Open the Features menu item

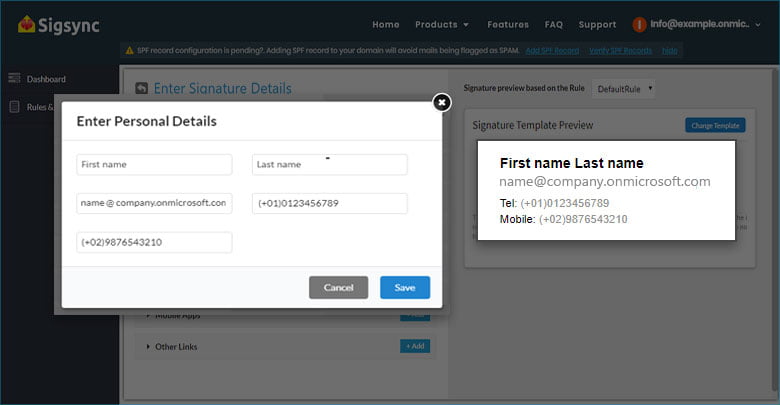508,24
